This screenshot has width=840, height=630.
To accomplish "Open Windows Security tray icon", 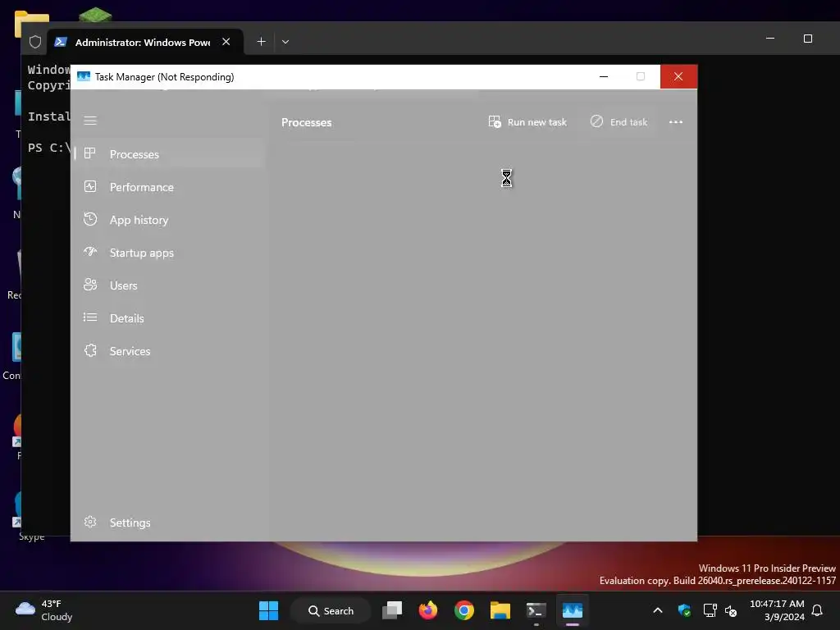I will (x=684, y=610).
